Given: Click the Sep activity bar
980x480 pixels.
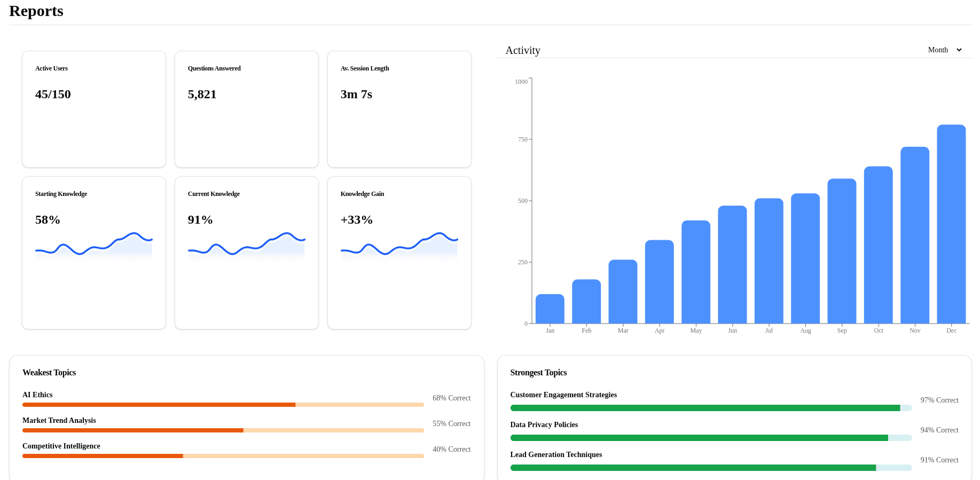Looking at the screenshot, I should tap(842, 251).
